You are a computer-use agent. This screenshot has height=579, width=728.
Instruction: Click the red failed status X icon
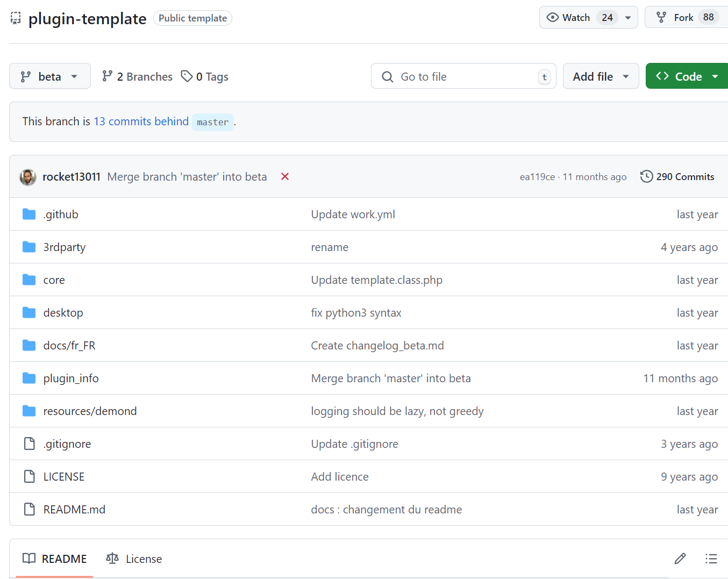(285, 177)
